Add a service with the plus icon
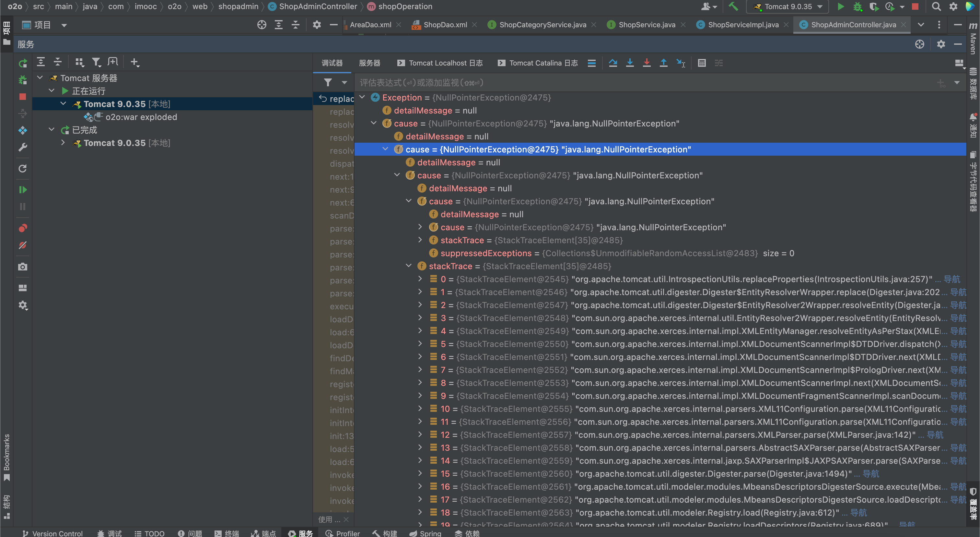The height and width of the screenshot is (537, 980). (135, 62)
